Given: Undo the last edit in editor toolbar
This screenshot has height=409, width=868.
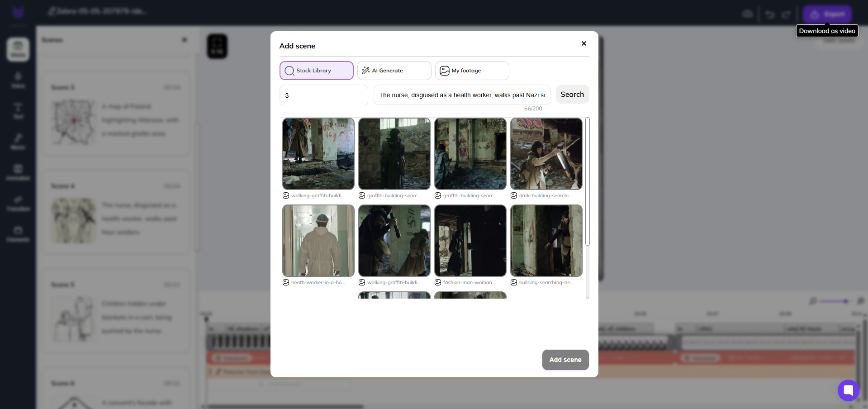Looking at the screenshot, I should (769, 14).
